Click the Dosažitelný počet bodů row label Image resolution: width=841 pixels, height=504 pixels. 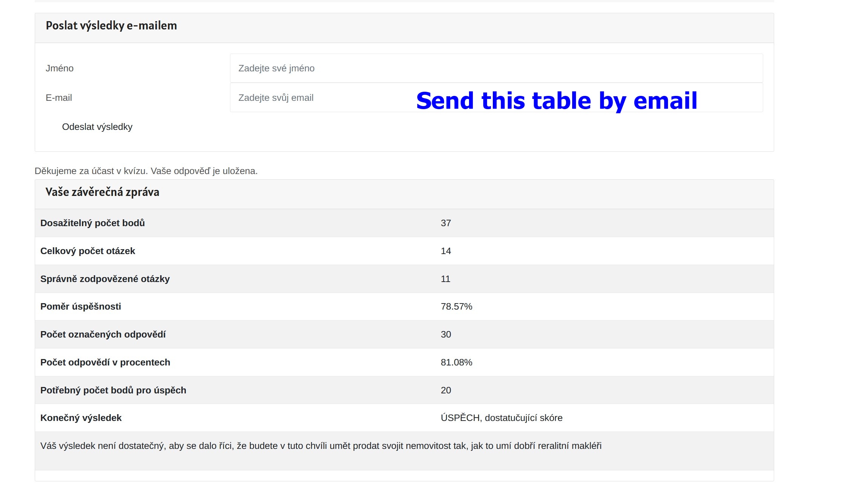(93, 223)
